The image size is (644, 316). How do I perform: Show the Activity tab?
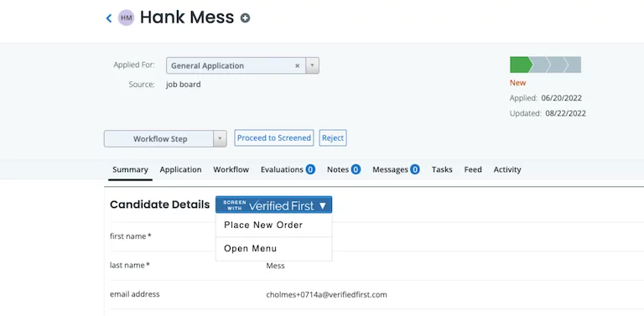[x=507, y=169]
